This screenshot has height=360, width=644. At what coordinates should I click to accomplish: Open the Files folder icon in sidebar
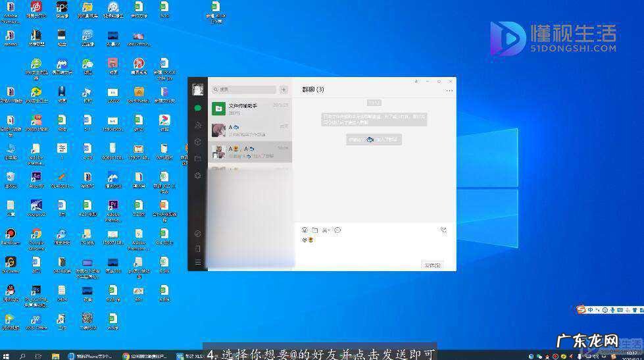coord(197,159)
